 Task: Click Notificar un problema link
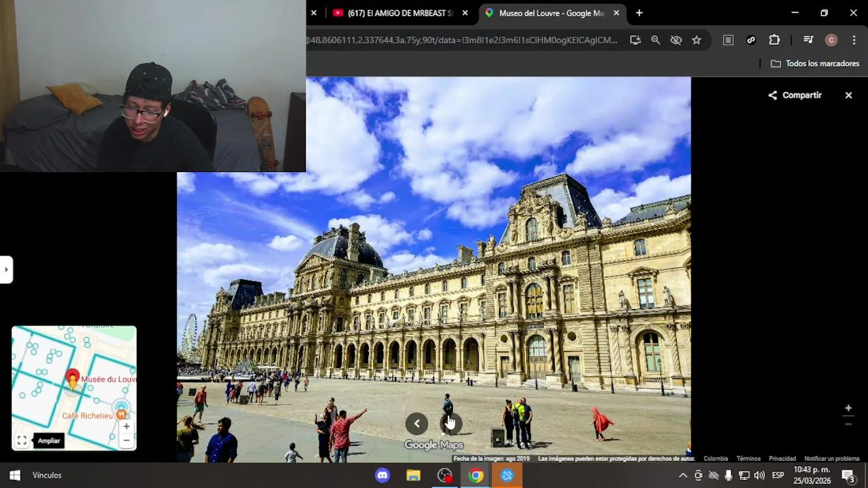[831, 459]
